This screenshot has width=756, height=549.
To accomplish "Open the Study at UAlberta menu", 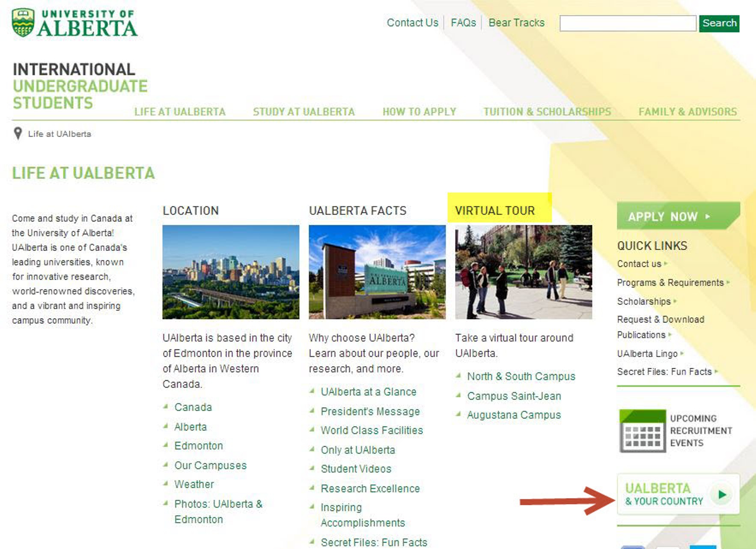I will point(304,112).
